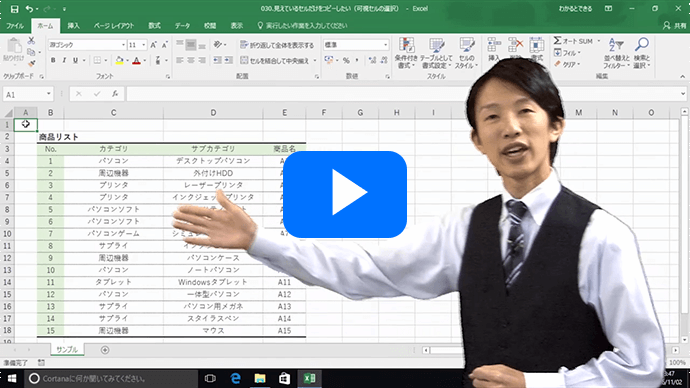
Task: Play the video with the blue button
Action: tap(345, 194)
